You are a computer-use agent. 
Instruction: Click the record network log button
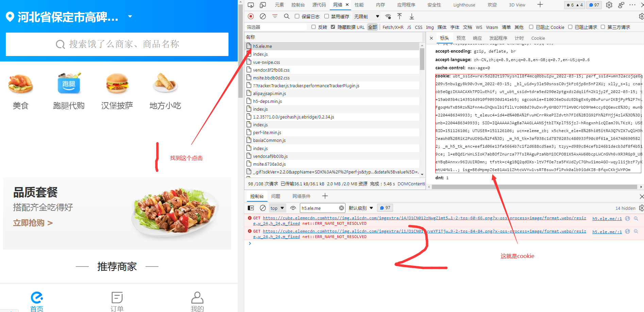coord(251,16)
